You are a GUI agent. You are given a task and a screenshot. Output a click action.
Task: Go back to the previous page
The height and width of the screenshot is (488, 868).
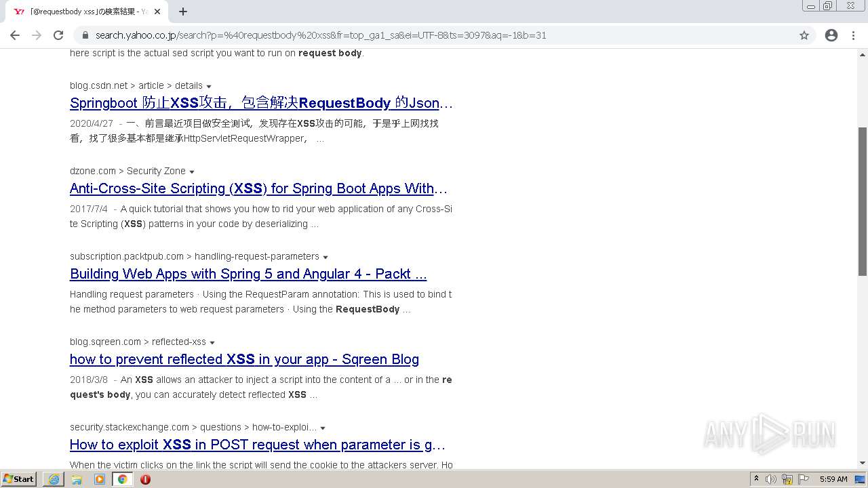click(x=15, y=35)
